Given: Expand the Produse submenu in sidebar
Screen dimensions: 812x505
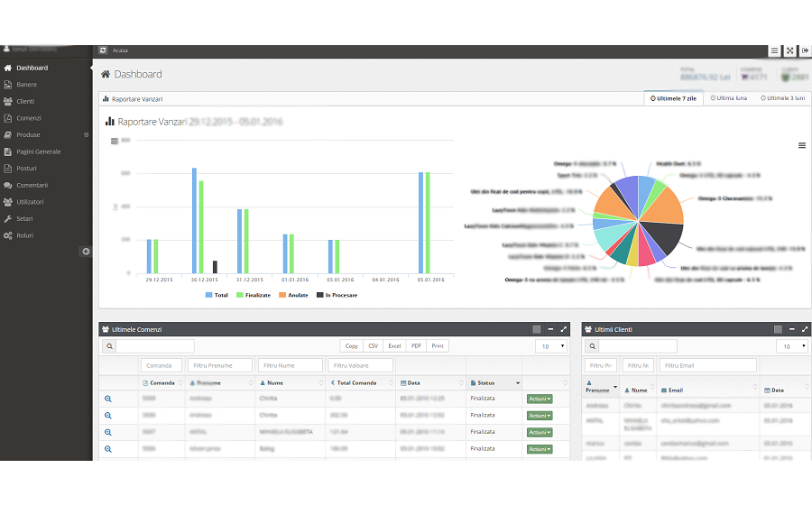Looking at the screenshot, I should 86,135.
